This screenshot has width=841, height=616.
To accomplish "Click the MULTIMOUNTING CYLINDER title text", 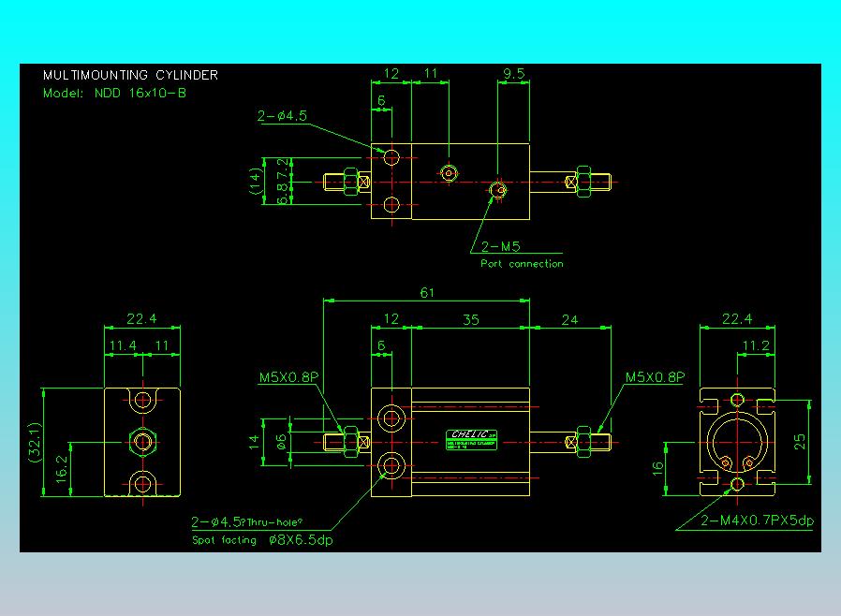I will click(130, 75).
